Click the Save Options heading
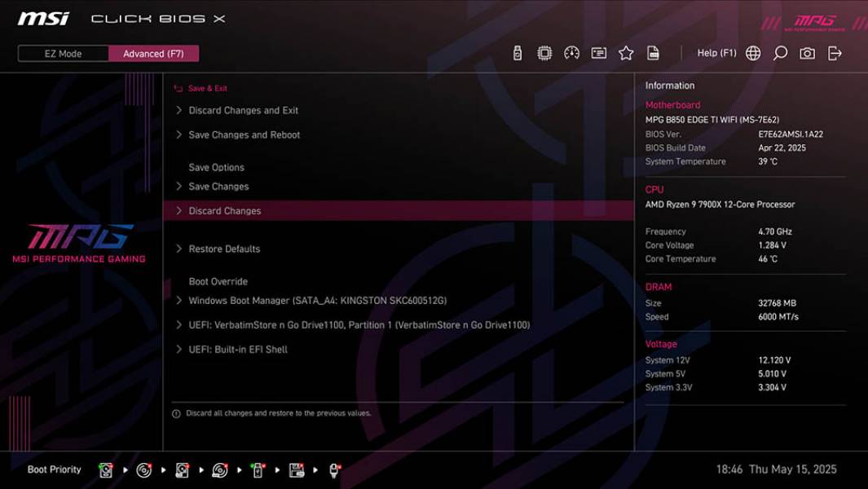Image resolution: width=868 pixels, height=489 pixels. pos(216,167)
